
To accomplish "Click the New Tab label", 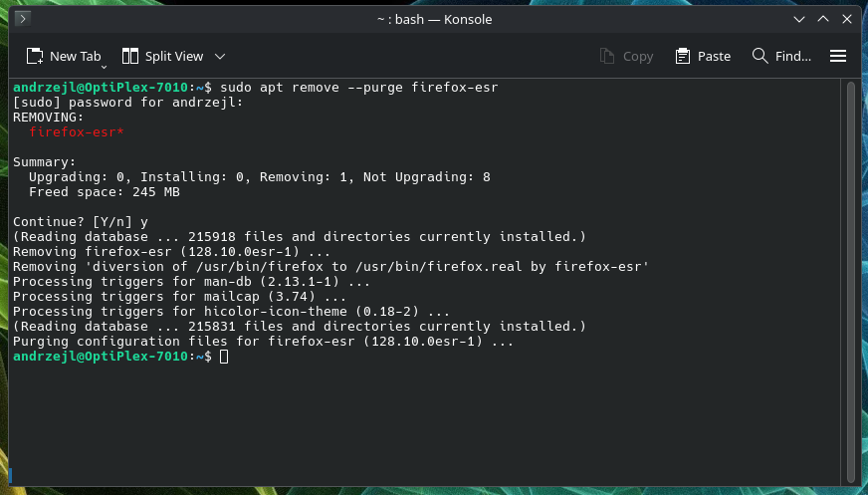I will [76, 56].
